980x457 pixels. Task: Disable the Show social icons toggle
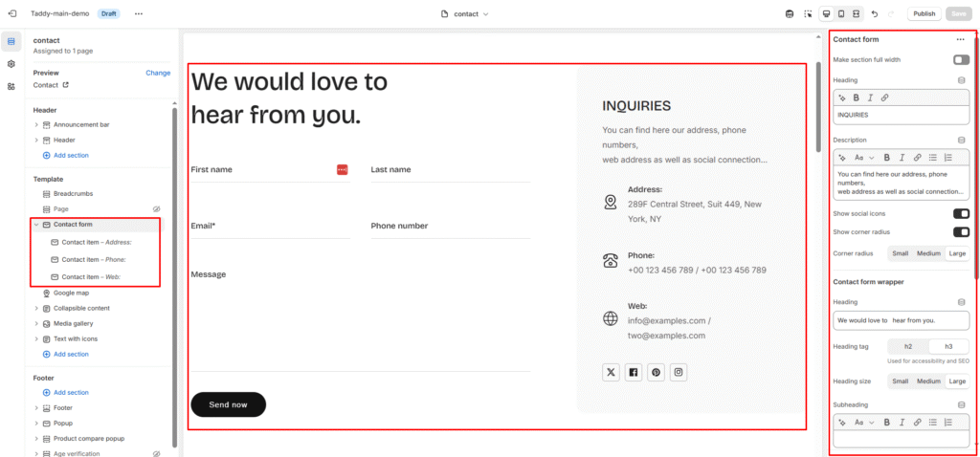(x=960, y=213)
